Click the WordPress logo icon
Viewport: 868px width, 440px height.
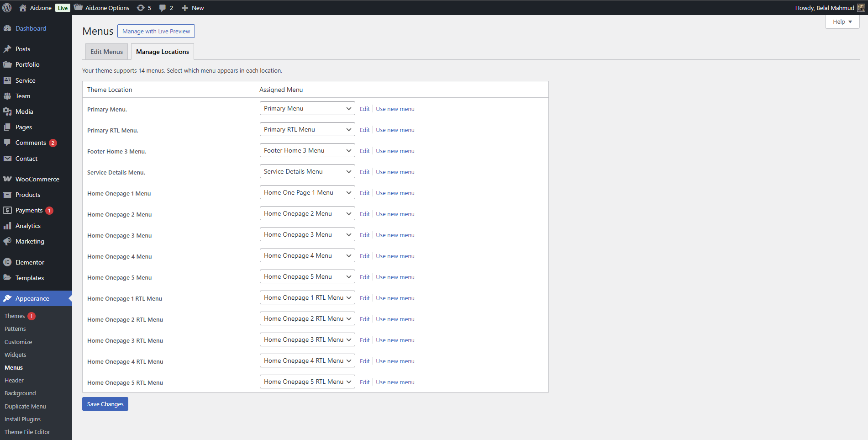point(7,8)
